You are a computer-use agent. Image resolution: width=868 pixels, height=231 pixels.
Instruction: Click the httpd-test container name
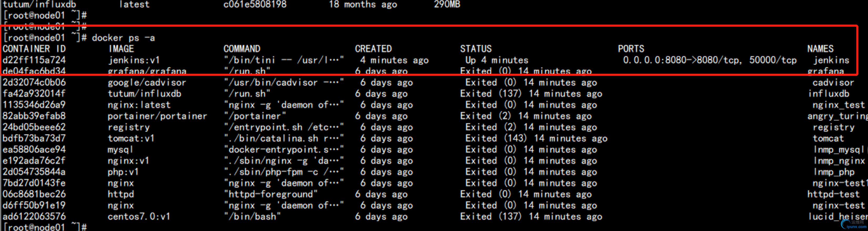[x=833, y=194]
